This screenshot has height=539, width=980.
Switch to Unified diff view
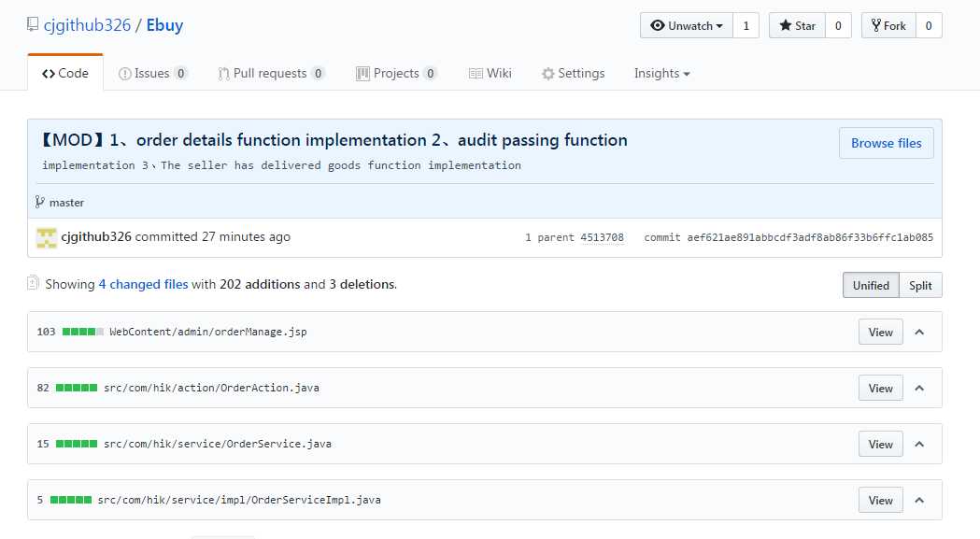coord(871,285)
